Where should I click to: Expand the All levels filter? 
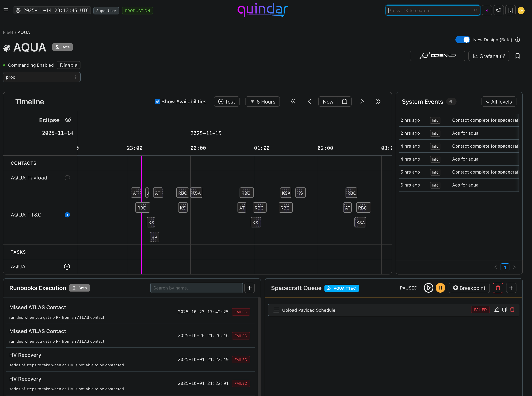499,102
